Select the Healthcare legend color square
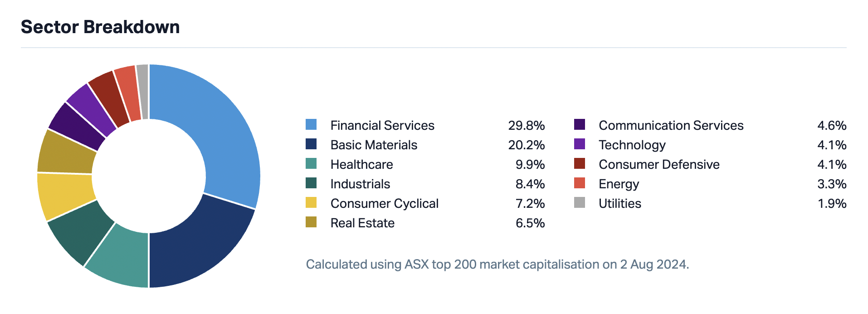 (x=311, y=164)
